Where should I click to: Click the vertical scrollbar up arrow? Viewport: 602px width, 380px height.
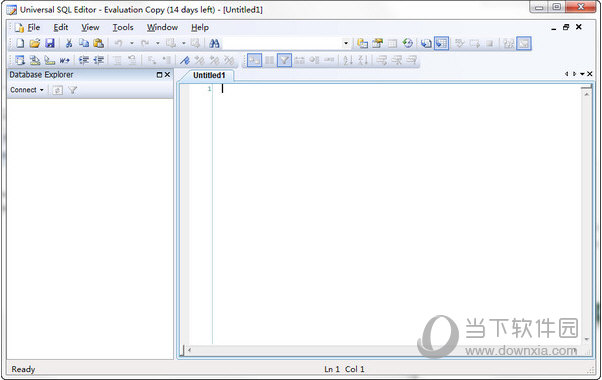click(587, 94)
